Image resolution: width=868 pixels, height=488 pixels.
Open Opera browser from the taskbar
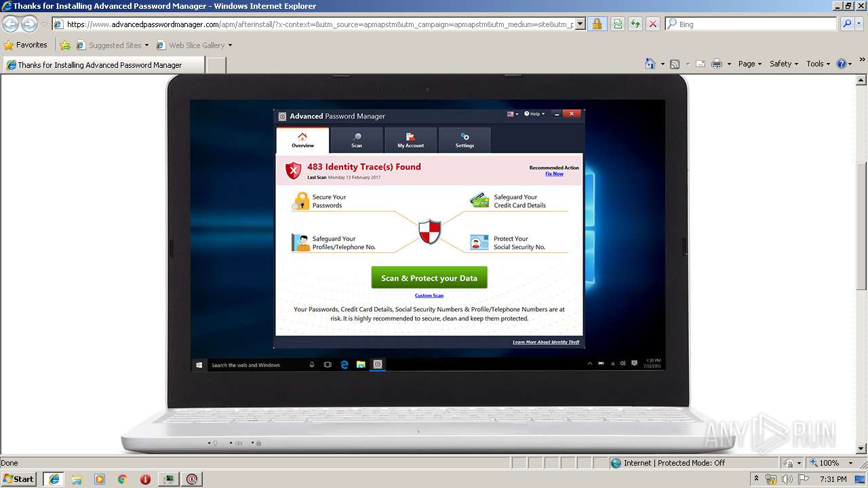point(145,479)
